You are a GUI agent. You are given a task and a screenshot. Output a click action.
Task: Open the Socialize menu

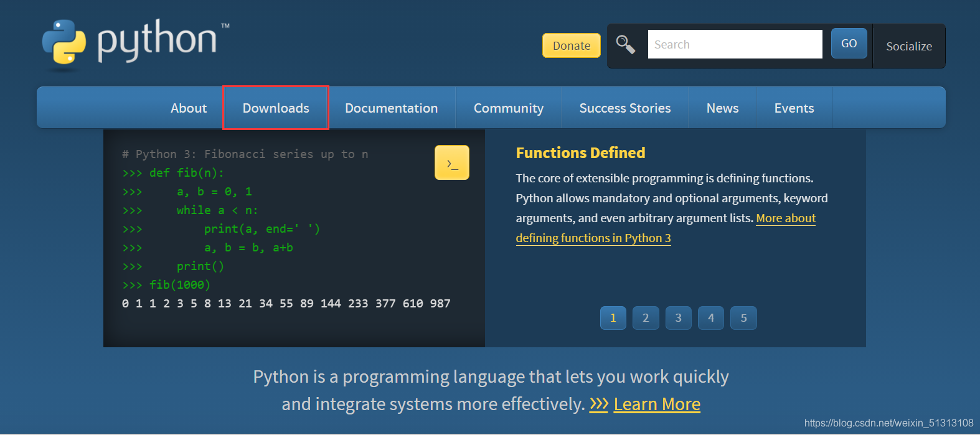[x=909, y=46]
